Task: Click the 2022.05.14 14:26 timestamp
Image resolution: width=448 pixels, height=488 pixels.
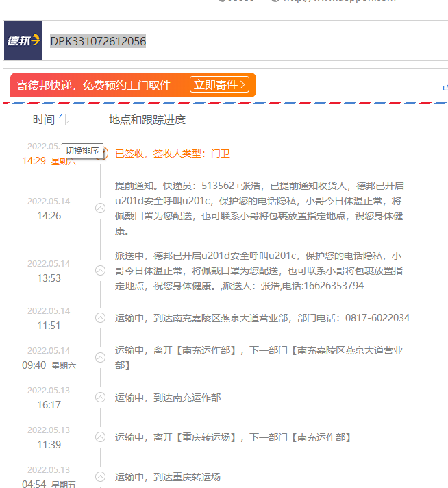Action: 49,208
